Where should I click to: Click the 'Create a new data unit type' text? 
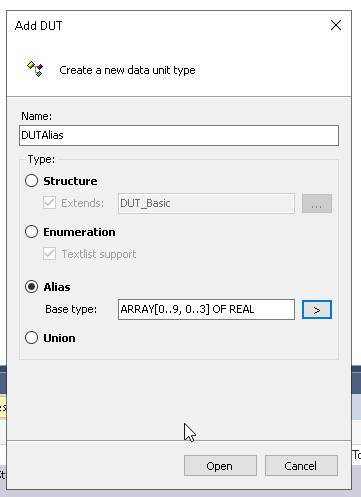pos(127,70)
